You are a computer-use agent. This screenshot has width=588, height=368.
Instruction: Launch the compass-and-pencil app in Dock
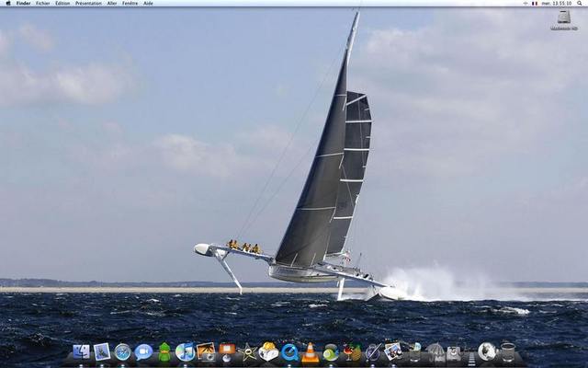(373, 352)
